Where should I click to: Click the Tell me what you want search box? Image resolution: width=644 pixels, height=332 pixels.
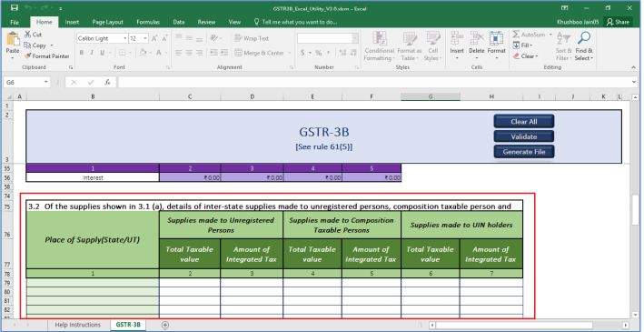pyautogui.click(x=296, y=22)
